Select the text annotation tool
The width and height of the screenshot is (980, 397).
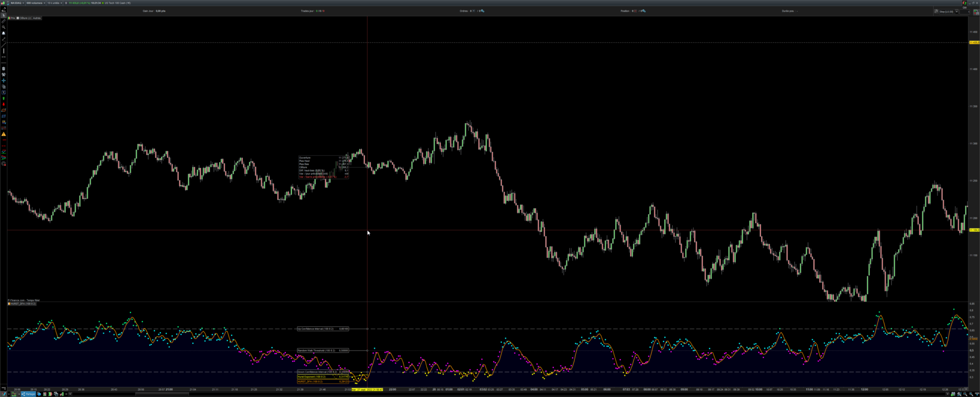(x=3, y=92)
